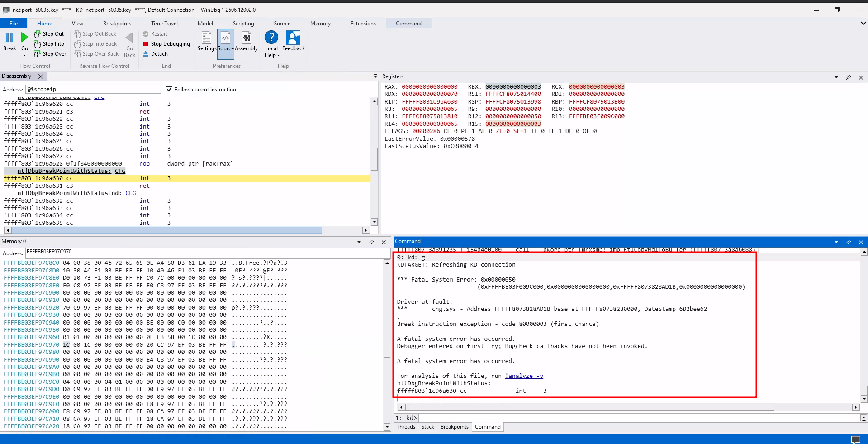
Task: Click the red Stop Debugging icon
Action: (x=146, y=44)
